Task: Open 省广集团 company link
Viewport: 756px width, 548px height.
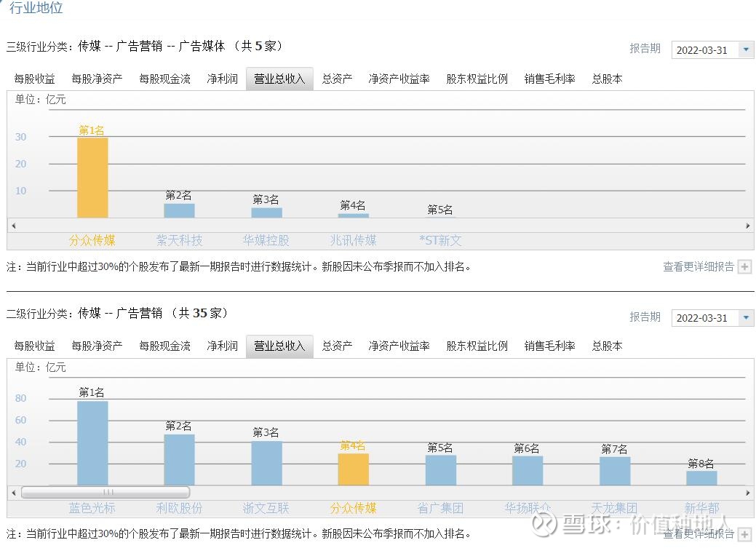Action: point(440,507)
